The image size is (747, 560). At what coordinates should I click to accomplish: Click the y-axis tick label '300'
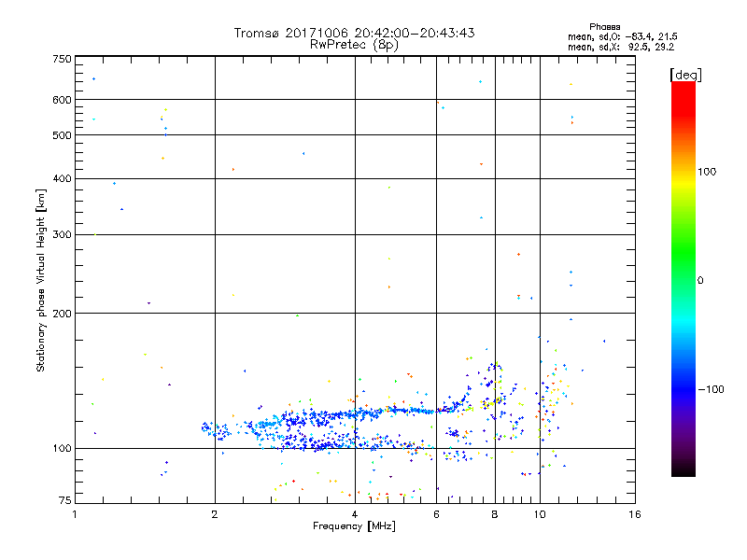(62, 234)
